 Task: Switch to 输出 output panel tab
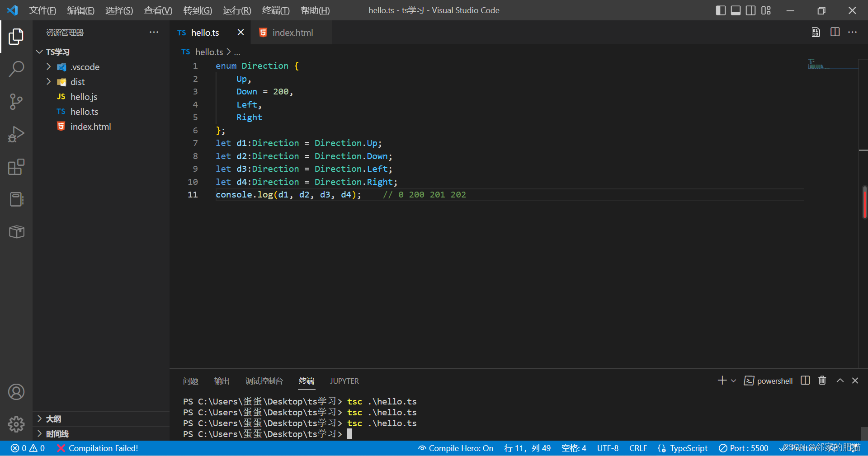click(222, 381)
